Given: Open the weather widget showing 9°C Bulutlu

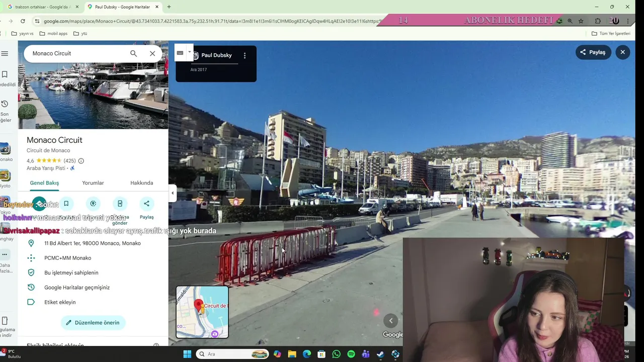Looking at the screenshot, I should (11, 354).
